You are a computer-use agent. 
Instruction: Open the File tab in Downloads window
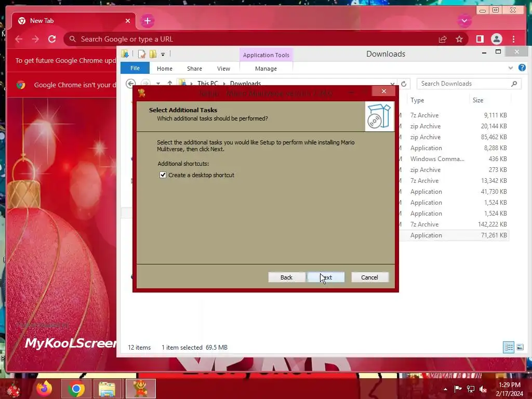135,68
